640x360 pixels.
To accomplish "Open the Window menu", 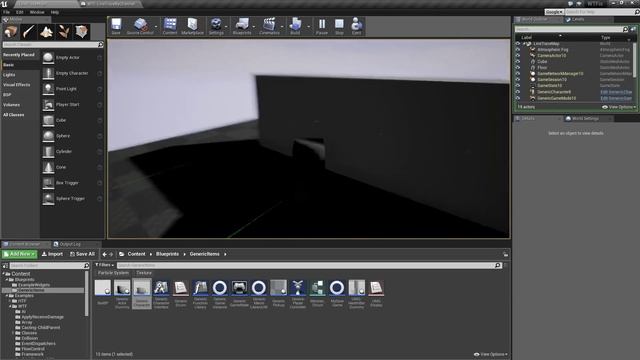I will 37,12.
